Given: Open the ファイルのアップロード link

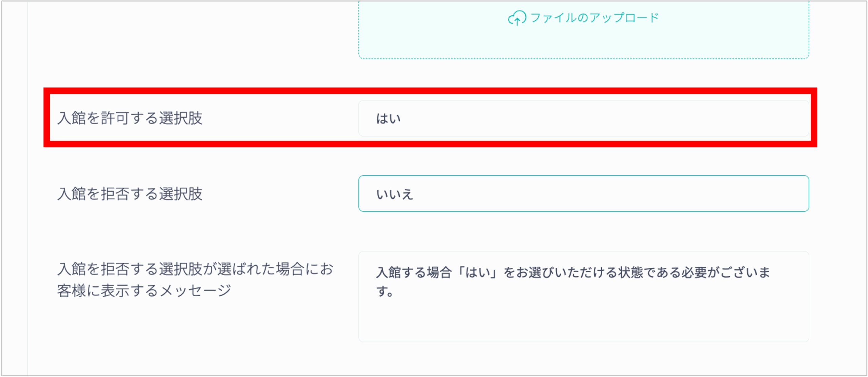Looking at the screenshot, I should pos(594,18).
